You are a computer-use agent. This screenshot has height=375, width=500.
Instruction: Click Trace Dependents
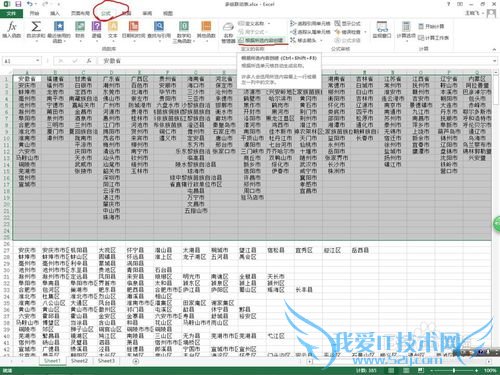pyautogui.click(x=310, y=32)
